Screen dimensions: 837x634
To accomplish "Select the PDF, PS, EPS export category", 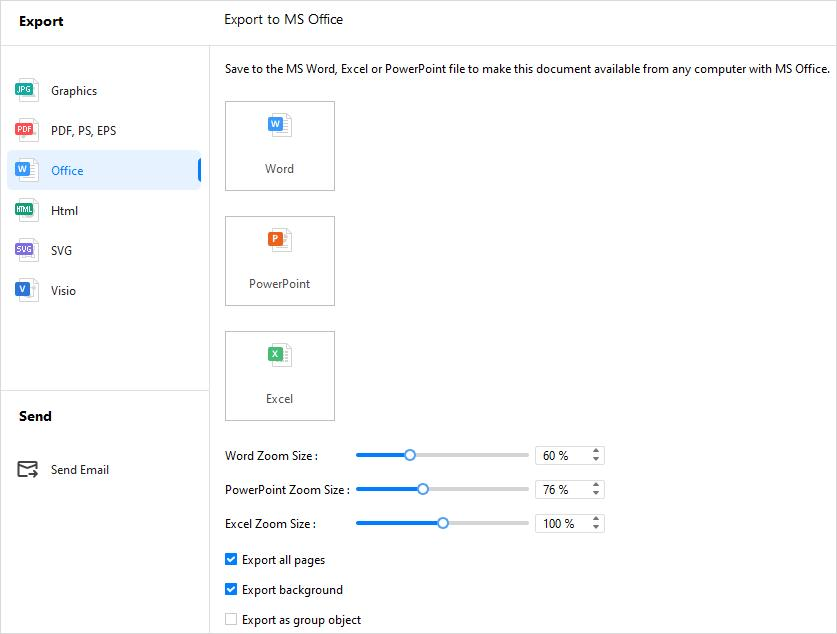I will point(104,130).
